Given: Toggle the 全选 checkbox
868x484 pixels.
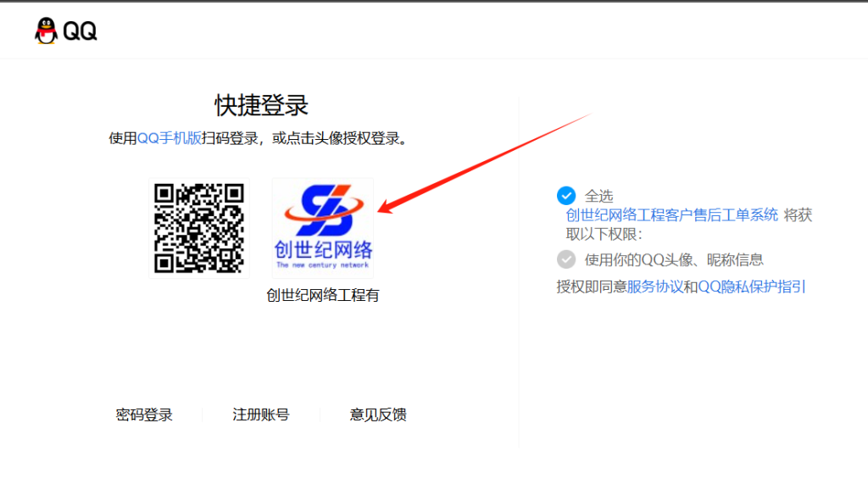Looking at the screenshot, I should 566,196.
